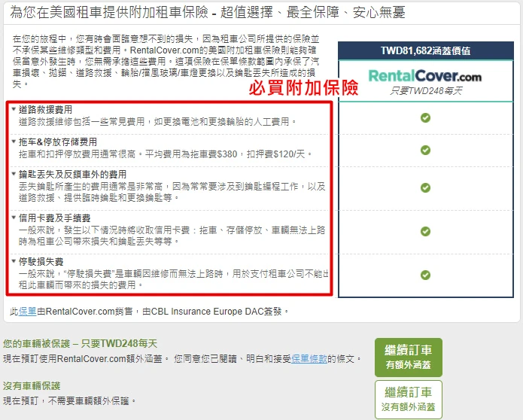Viewport: 523px width, 420px height.
Task: Select the 沒有車輛保護 heading
Action: pyautogui.click(x=32, y=385)
